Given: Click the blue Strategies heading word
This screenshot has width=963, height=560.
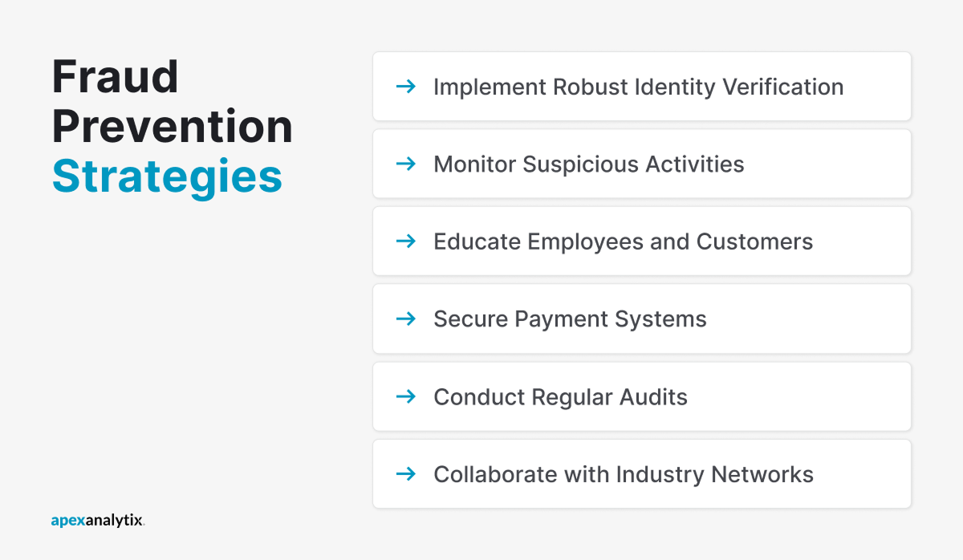Looking at the screenshot, I should coord(167,177).
